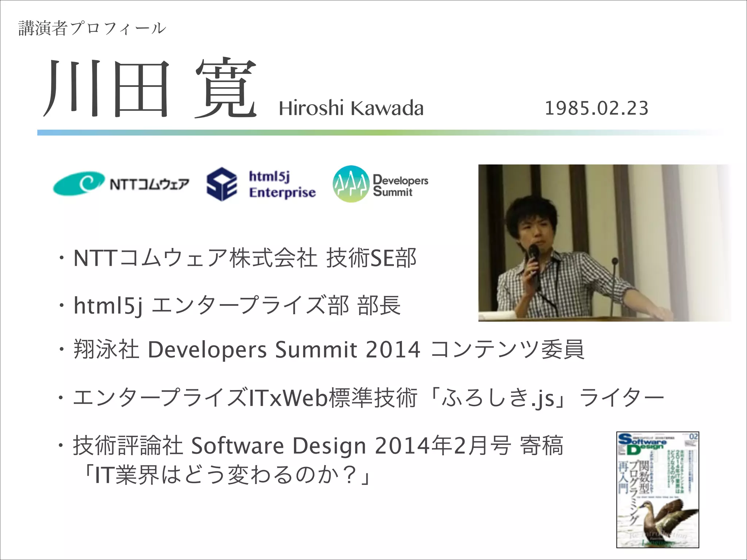Select the Software Design 2014年2月号 寄稿 line
The image size is (747, 560).
click(317, 446)
